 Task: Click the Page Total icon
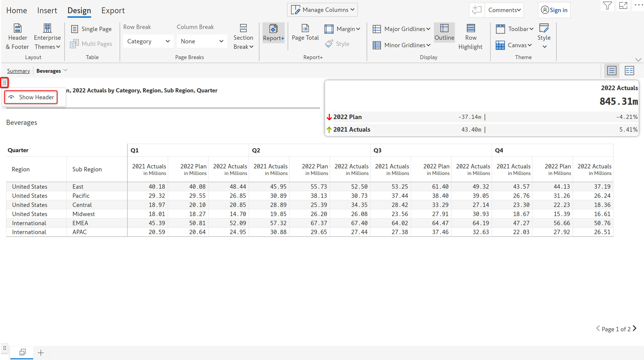tap(305, 32)
